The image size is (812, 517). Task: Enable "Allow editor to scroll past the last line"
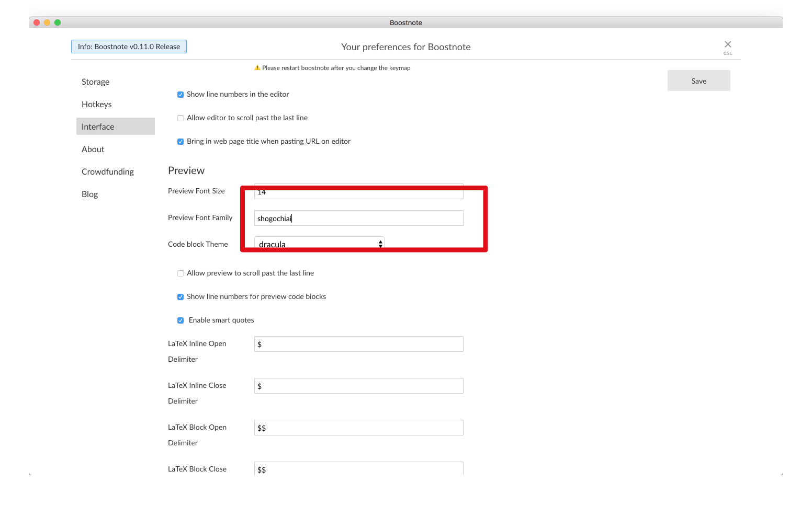coord(181,118)
